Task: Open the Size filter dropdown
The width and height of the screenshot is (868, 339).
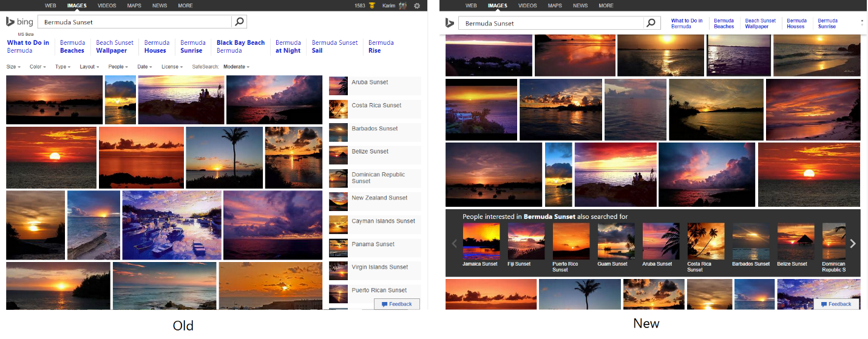Action: pyautogui.click(x=13, y=67)
